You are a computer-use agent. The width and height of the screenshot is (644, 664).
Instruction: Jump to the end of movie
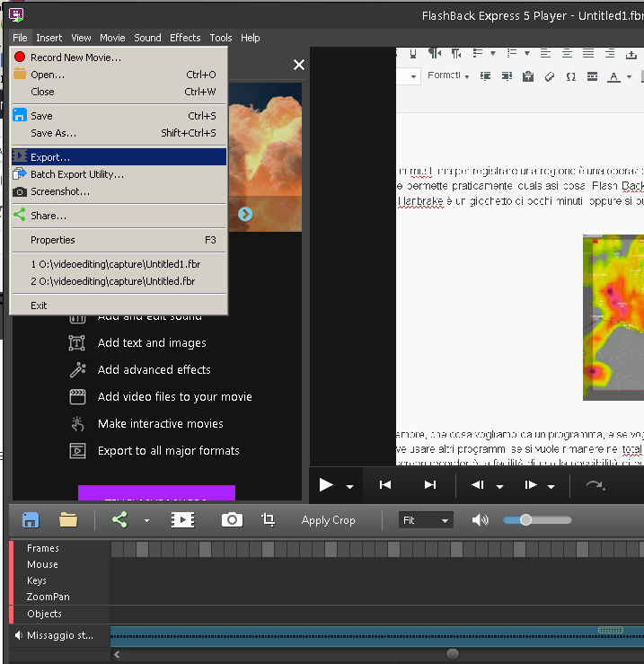click(x=429, y=485)
